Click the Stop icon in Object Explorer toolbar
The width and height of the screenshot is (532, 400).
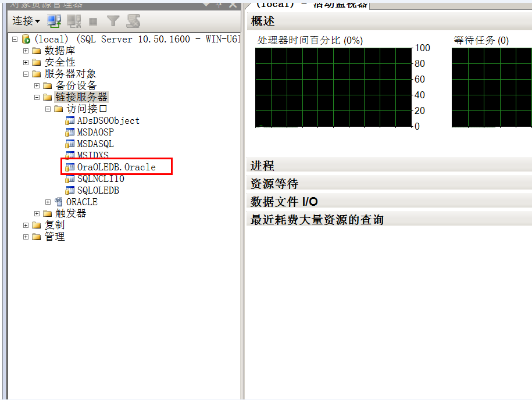(92, 21)
